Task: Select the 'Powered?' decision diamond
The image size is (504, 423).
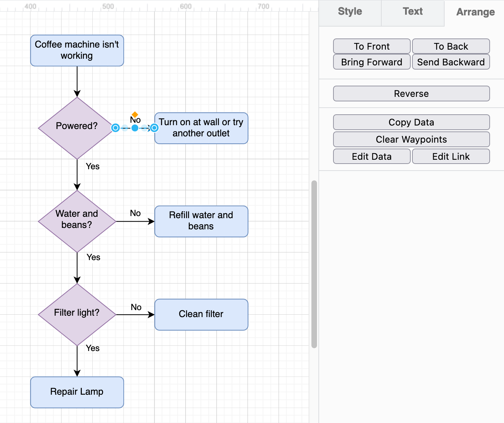Action: (77, 126)
